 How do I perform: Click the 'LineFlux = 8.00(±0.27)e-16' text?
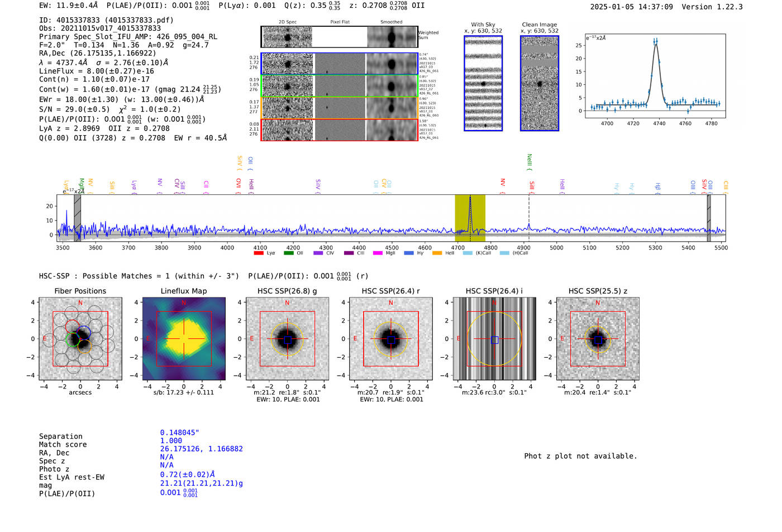click(96, 71)
